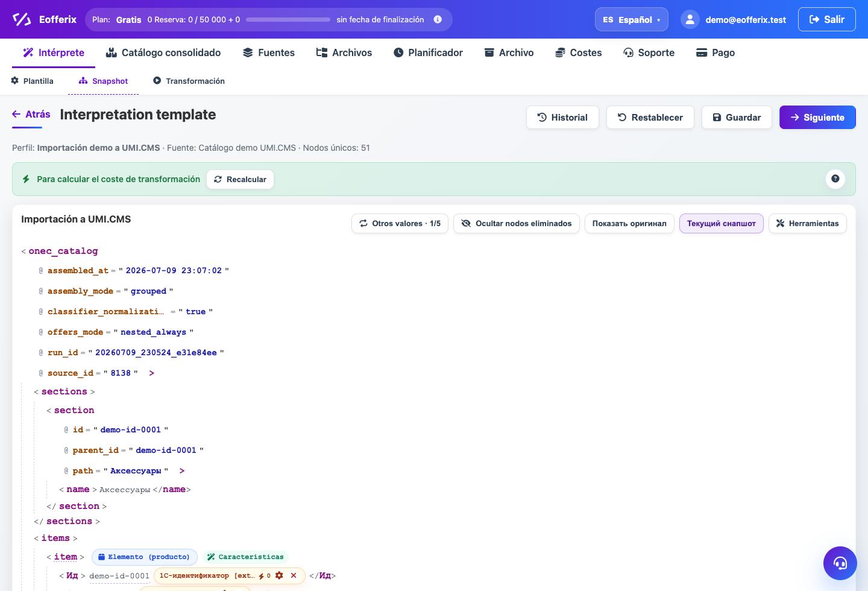The width and height of the screenshot is (868, 591).
Task: Click source_id value 8138
Action: point(121,373)
